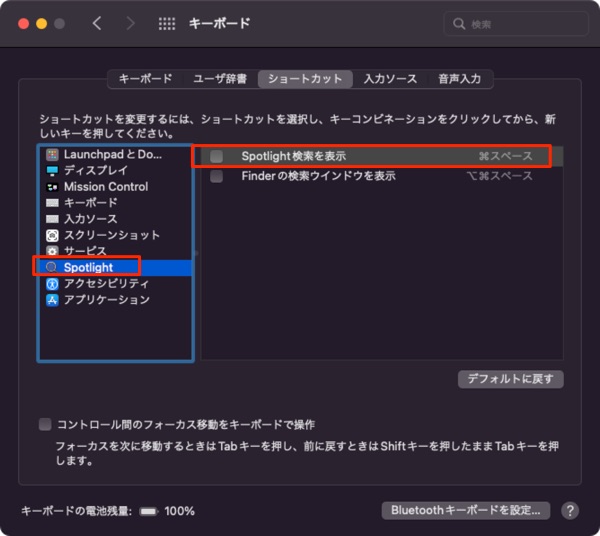This screenshot has height=536, width=600.
Task: Enable the Spotlight検索を表示 checkbox
Action: coord(217,156)
